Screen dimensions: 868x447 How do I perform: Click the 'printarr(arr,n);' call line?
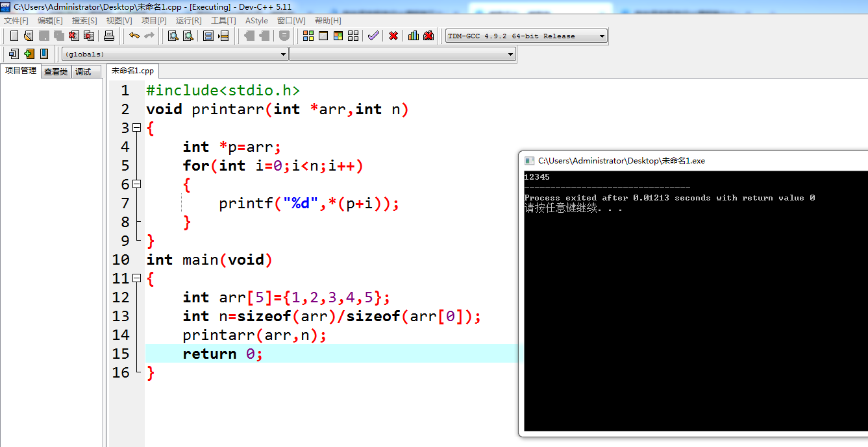(x=254, y=335)
